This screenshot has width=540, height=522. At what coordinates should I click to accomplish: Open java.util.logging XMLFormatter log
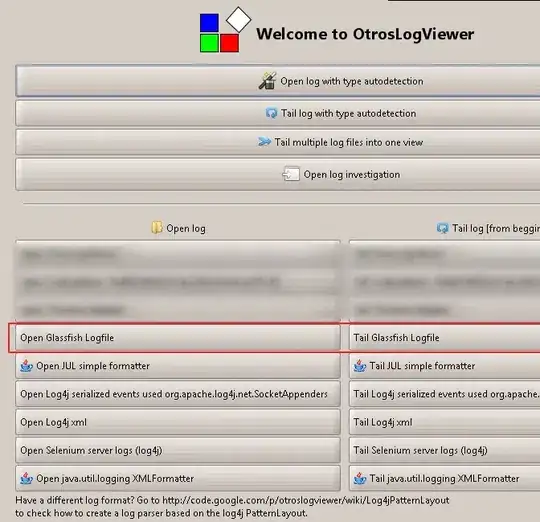pos(178,478)
